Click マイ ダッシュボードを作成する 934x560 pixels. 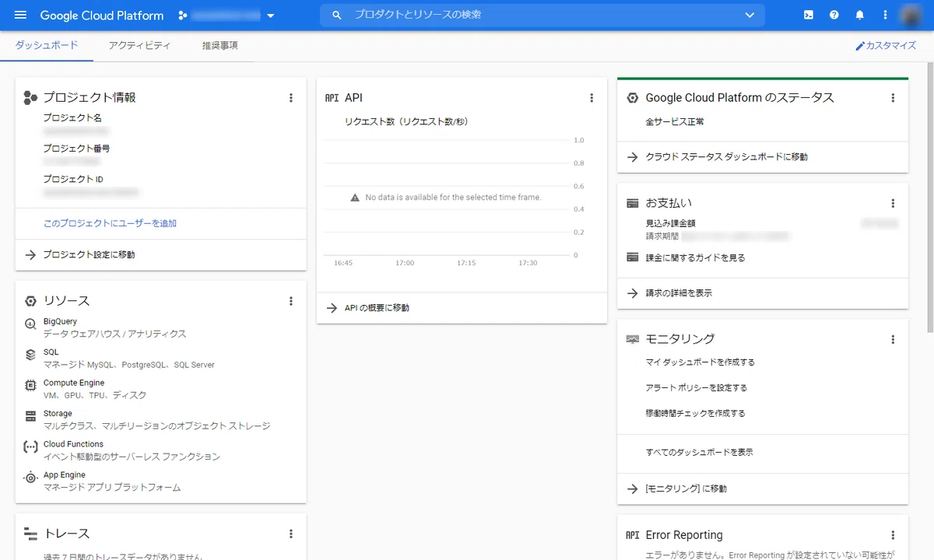pos(700,362)
